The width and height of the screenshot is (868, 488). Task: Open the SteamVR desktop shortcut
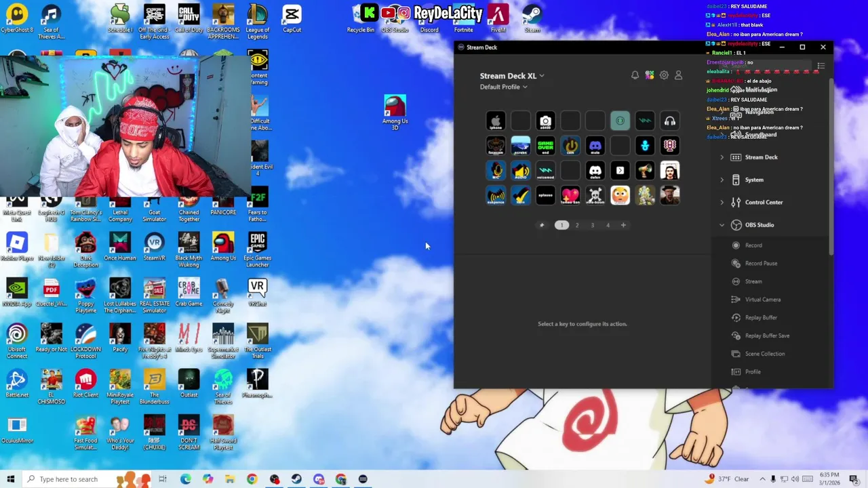pos(154,247)
